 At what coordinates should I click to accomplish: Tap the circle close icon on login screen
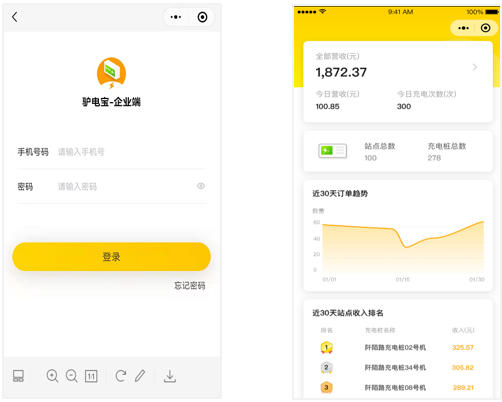pyautogui.click(x=202, y=17)
